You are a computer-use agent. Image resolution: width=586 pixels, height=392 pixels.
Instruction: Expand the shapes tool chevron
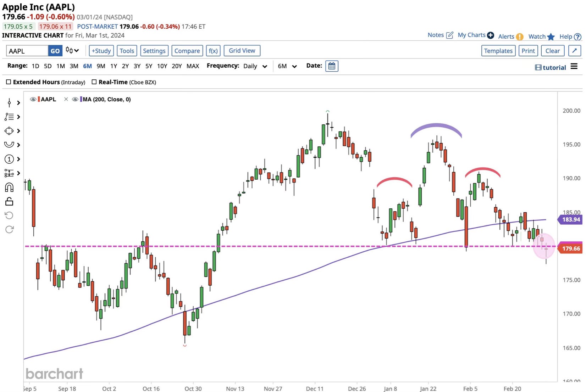point(18,131)
